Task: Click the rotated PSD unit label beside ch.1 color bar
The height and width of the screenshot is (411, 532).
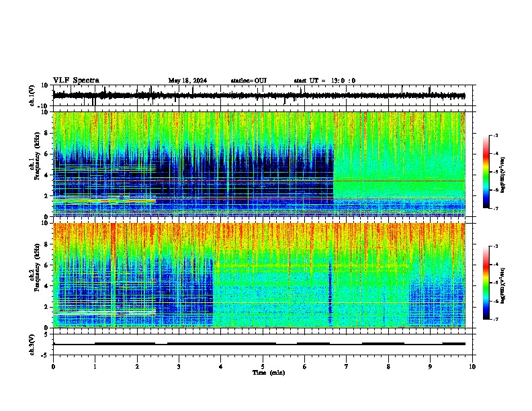Action: [502, 175]
